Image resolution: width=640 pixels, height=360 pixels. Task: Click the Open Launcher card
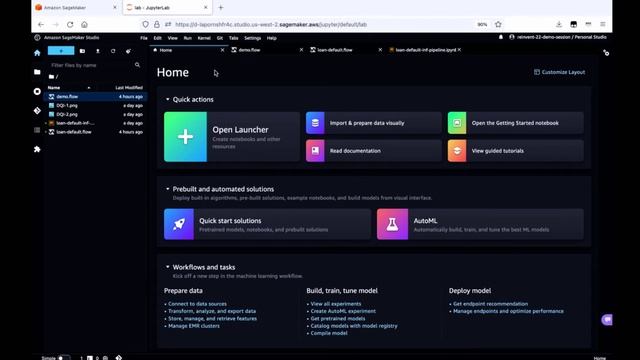click(x=232, y=137)
